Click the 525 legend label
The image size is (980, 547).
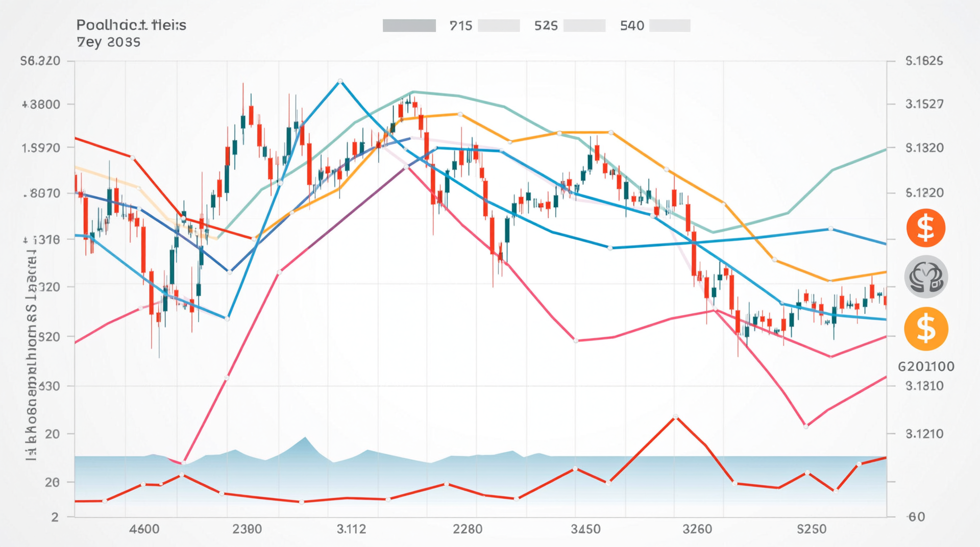tap(546, 26)
